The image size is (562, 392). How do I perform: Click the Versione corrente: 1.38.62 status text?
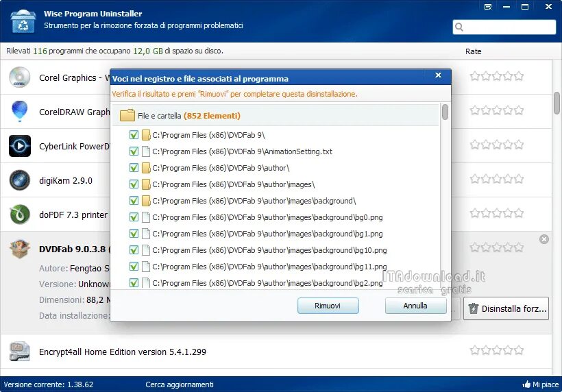pyautogui.click(x=49, y=384)
